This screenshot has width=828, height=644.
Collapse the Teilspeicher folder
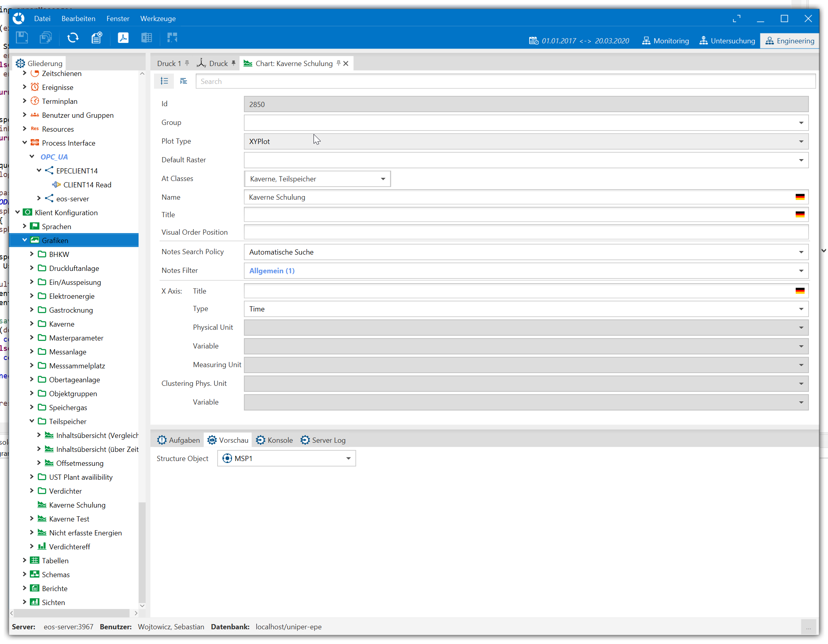click(32, 421)
